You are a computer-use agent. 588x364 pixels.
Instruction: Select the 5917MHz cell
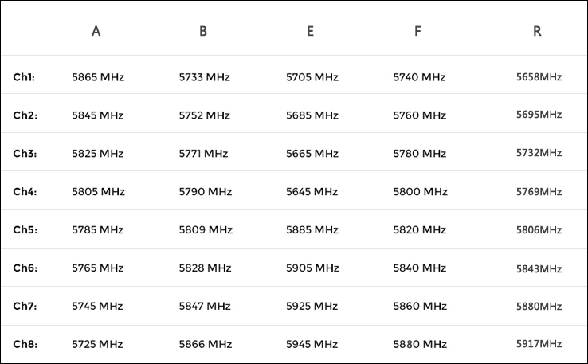[539, 345]
